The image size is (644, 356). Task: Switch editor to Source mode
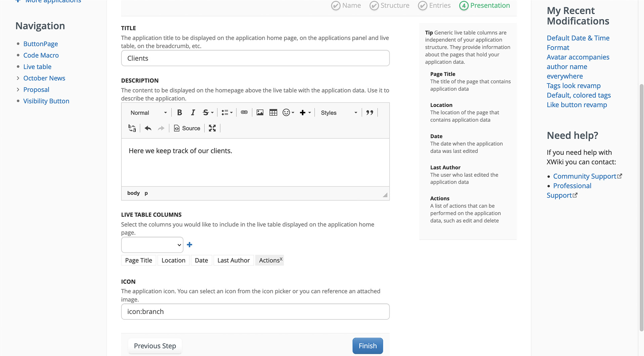tap(187, 128)
